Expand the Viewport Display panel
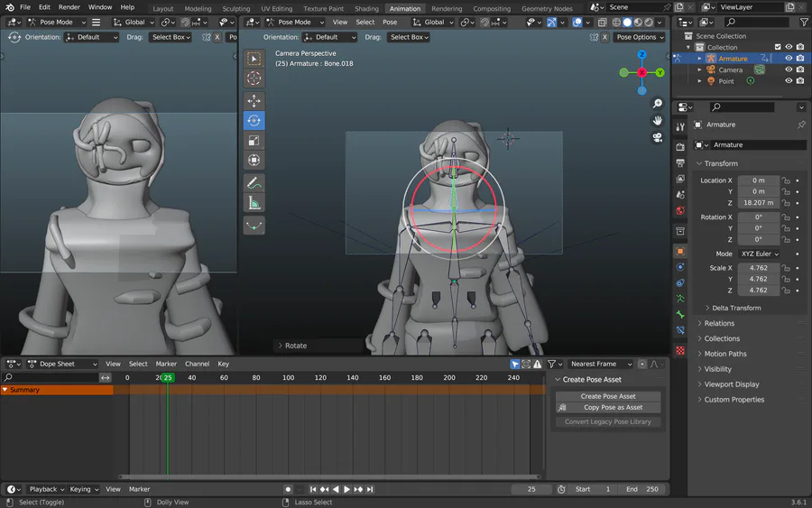Screen dimensions: 812x508 click(732, 384)
